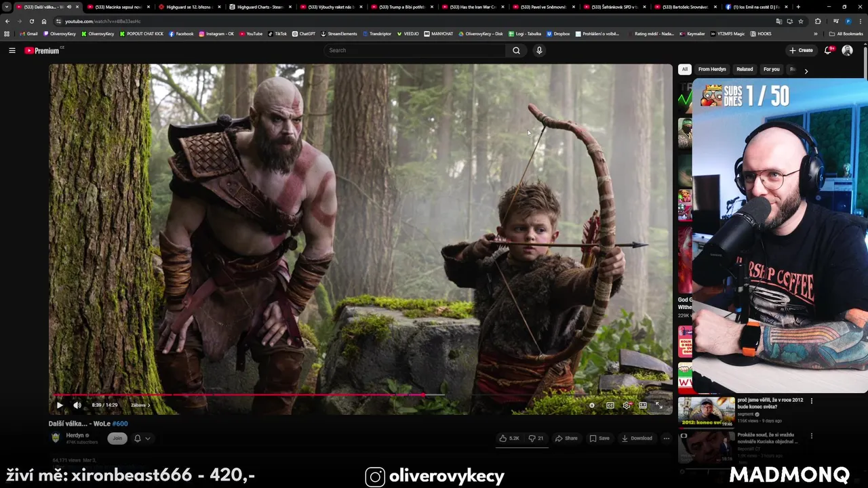
Task: Select the All filter chip
Action: [x=685, y=69]
